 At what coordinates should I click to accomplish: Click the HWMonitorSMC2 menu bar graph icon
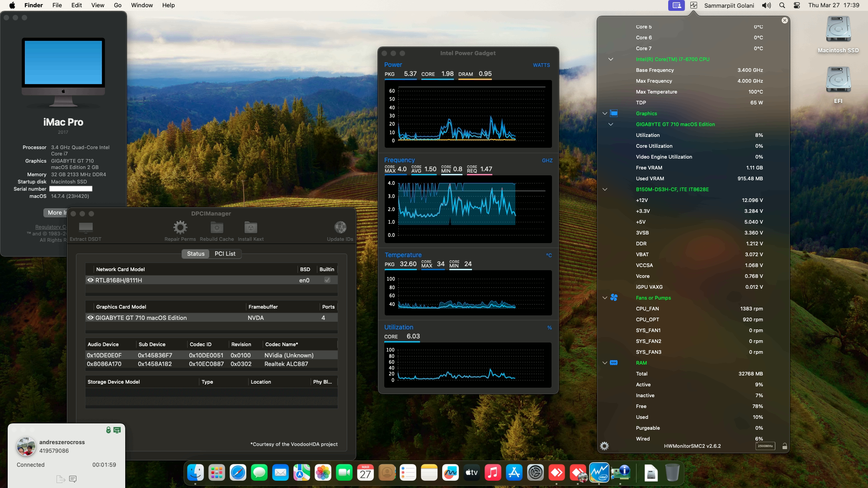tap(694, 5)
